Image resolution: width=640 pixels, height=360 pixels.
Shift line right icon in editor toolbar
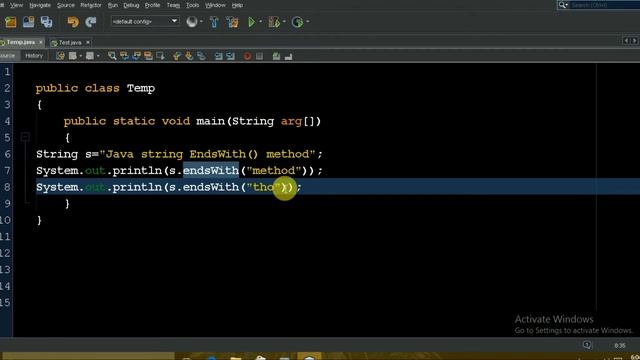pyautogui.click(x=231, y=56)
